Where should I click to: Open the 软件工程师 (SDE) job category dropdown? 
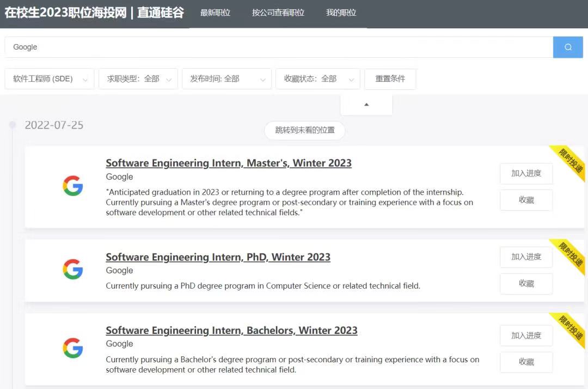50,79
